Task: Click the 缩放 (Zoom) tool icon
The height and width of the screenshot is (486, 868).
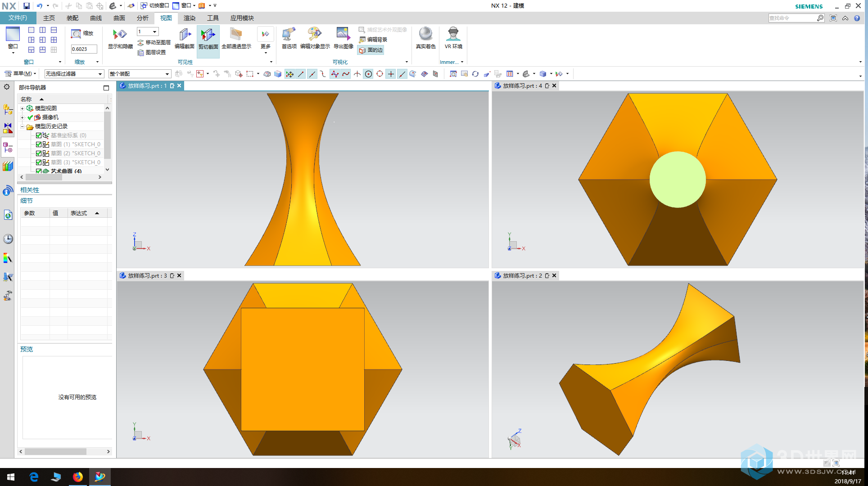Action: (76, 34)
